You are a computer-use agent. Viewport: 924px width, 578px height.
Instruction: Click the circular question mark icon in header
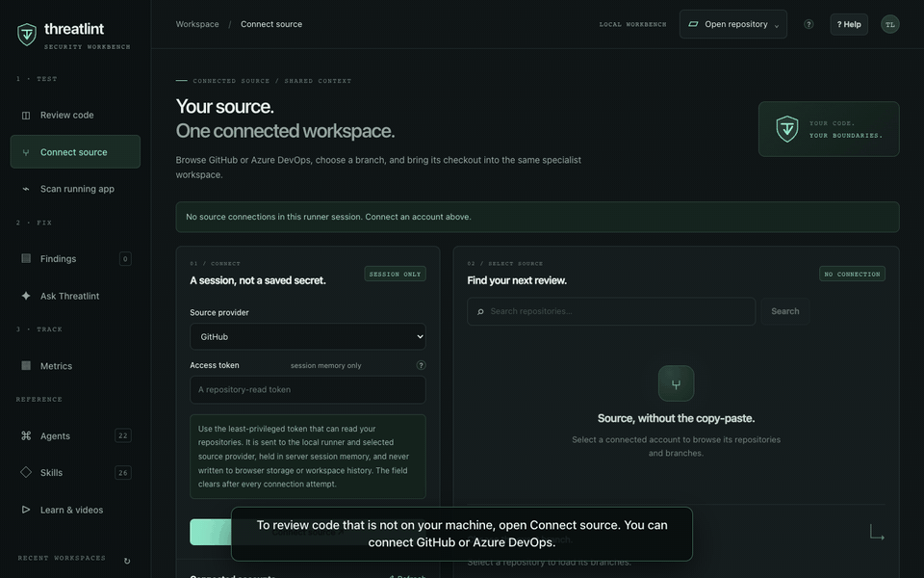(x=808, y=24)
